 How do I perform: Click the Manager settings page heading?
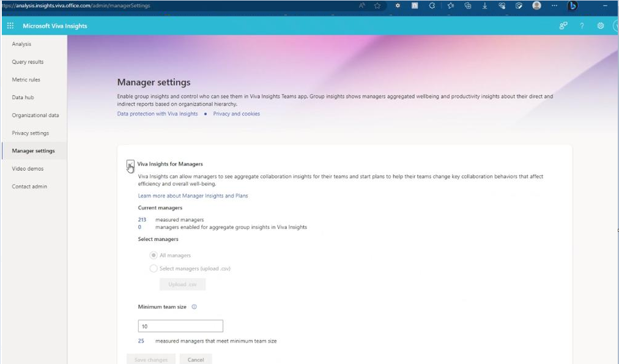tap(154, 82)
